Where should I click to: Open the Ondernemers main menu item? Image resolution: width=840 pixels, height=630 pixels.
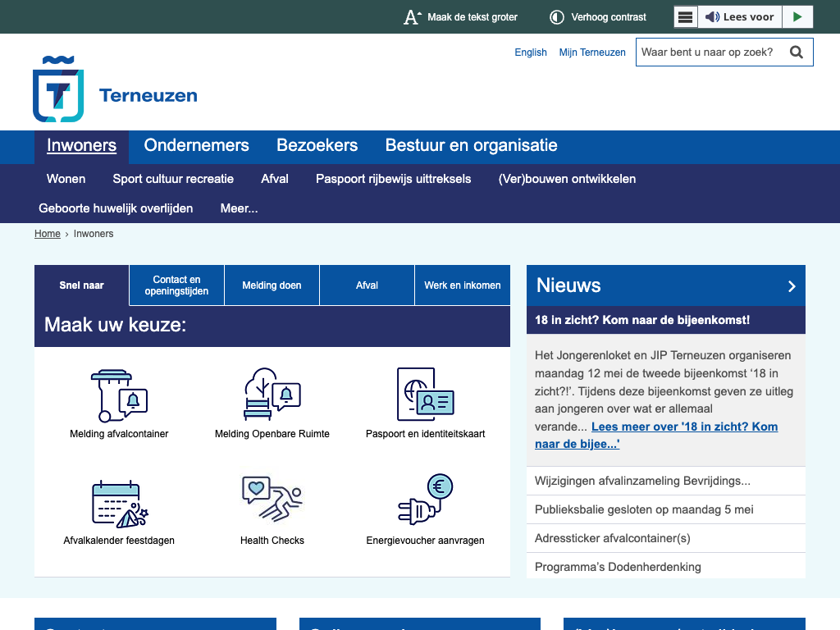pyautogui.click(x=196, y=146)
